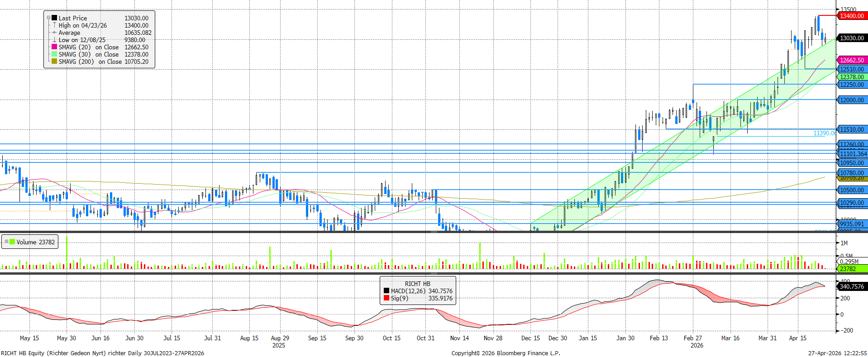Screen dimensions: 868x357
Task: Expand the Volume legend box
Action: [x=6, y=242]
